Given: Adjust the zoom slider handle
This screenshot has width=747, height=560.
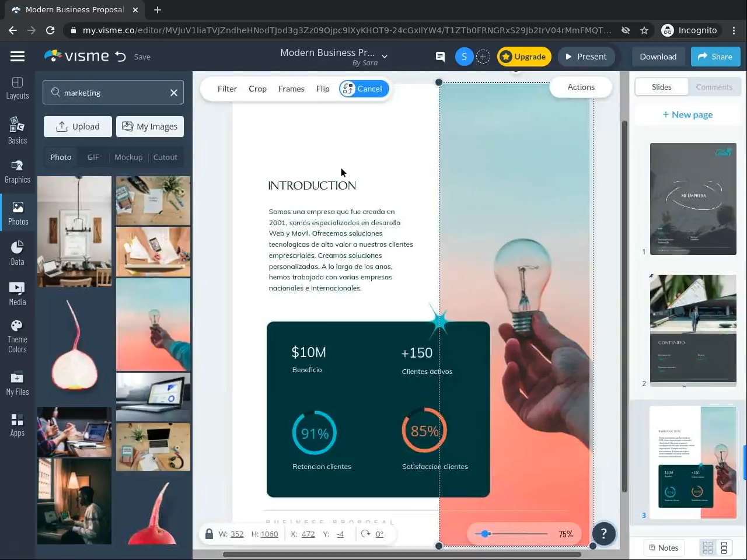Looking at the screenshot, I should [x=485, y=534].
